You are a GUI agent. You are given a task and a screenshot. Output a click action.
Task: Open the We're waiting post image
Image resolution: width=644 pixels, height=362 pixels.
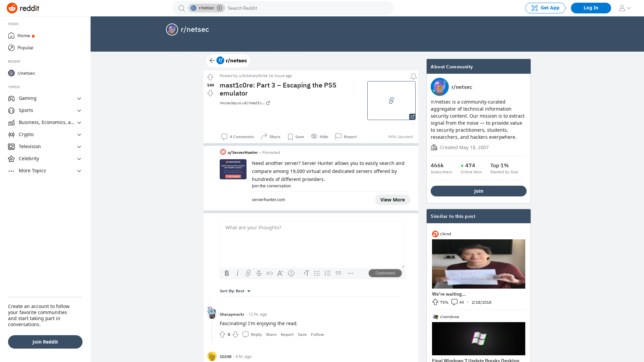479,264
